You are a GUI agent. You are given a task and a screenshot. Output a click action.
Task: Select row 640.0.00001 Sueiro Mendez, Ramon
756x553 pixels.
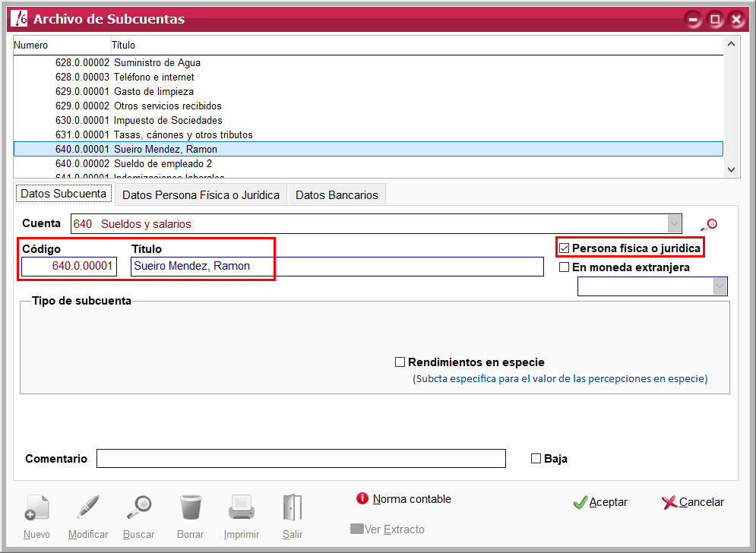click(x=369, y=149)
